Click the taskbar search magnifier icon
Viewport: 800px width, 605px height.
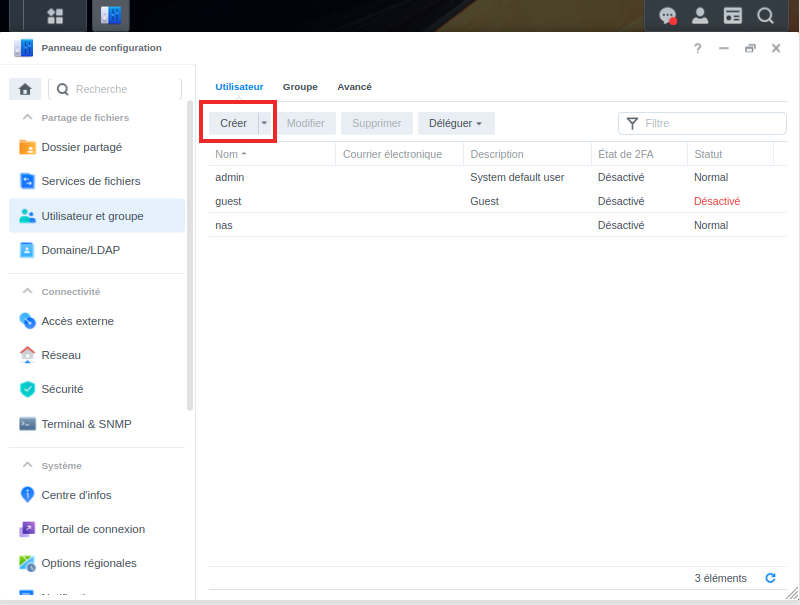tap(765, 16)
